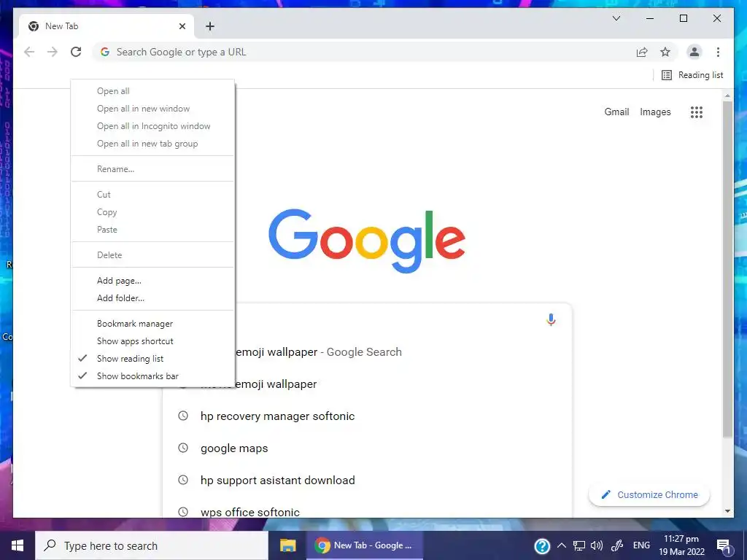Click the browser back arrow
The image size is (747, 560).
click(29, 52)
